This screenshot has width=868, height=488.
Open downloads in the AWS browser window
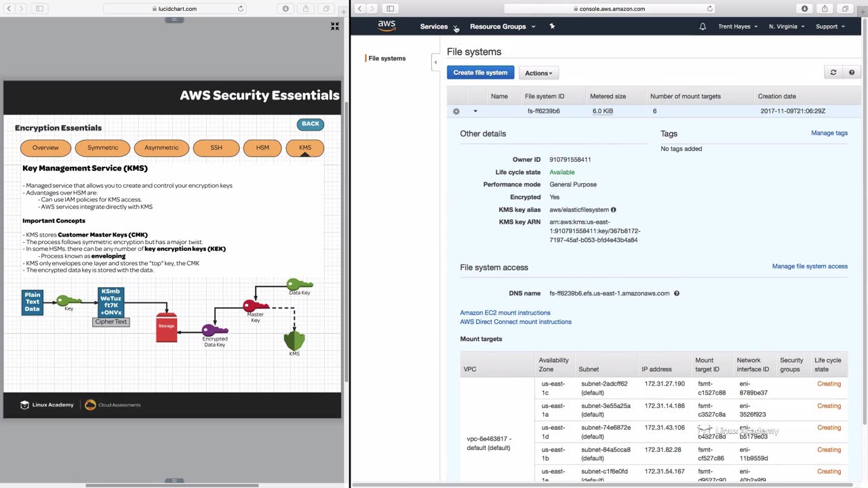[804, 9]
